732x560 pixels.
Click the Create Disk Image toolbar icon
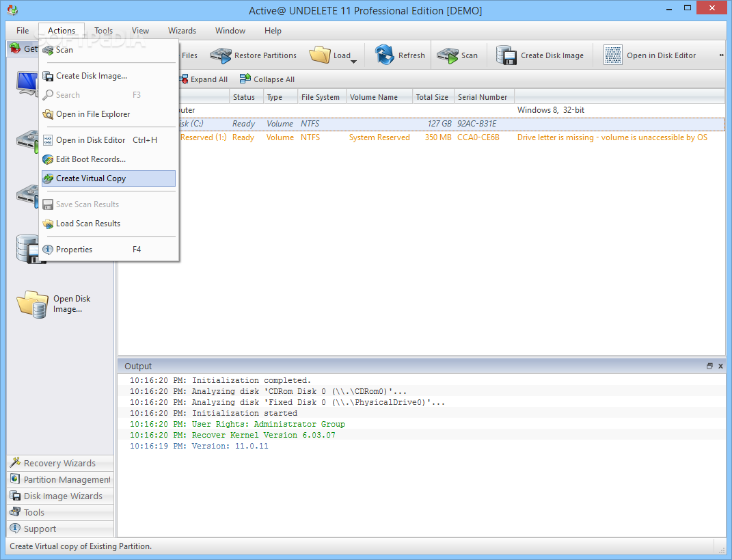(506, 55)
